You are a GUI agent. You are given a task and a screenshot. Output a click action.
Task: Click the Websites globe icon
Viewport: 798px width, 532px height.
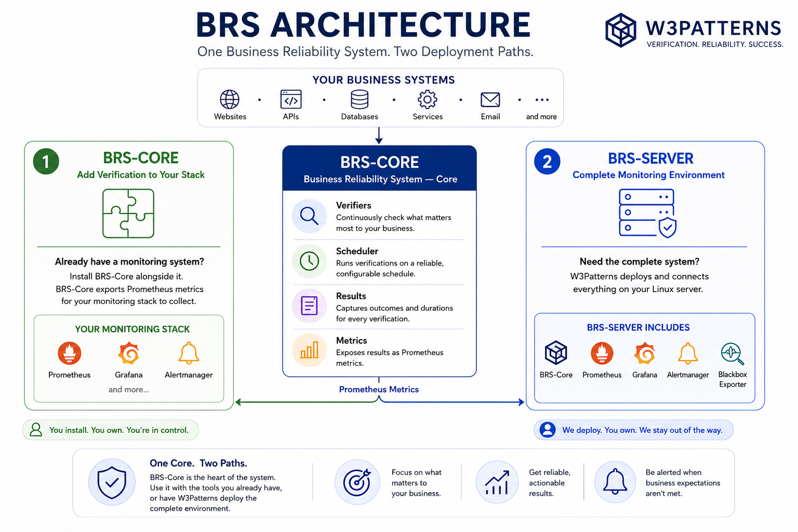[230, 99]
